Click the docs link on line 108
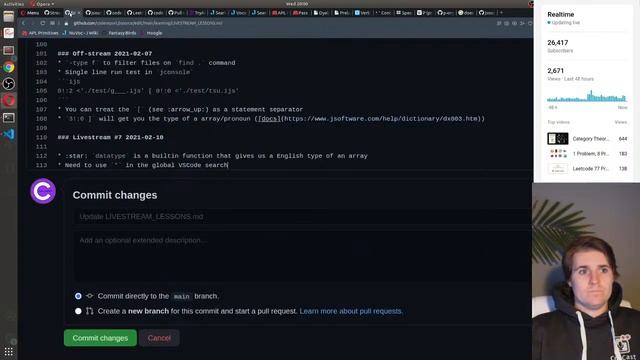This screenshot has height=360, width=640. [x=269, y=119]
